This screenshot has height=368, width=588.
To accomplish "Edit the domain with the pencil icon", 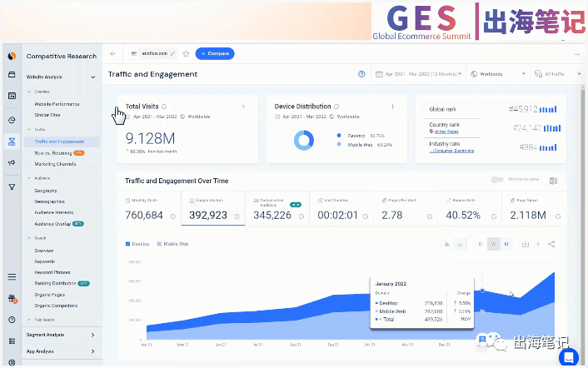I will point(172,53).
